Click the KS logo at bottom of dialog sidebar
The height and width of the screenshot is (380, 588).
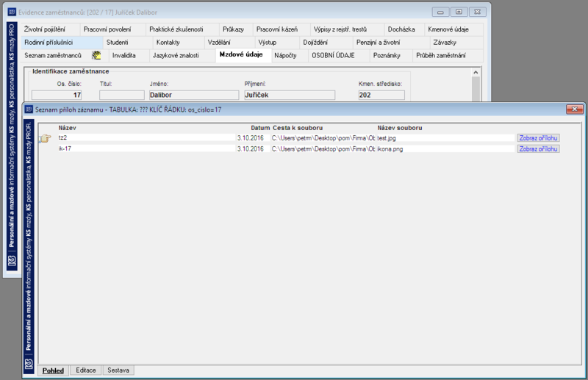coord(29,364)
